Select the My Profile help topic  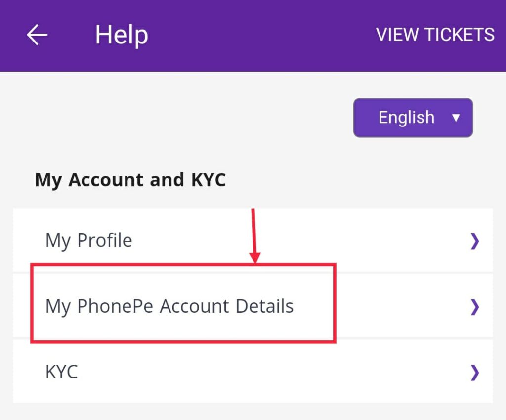click(89, 241)
